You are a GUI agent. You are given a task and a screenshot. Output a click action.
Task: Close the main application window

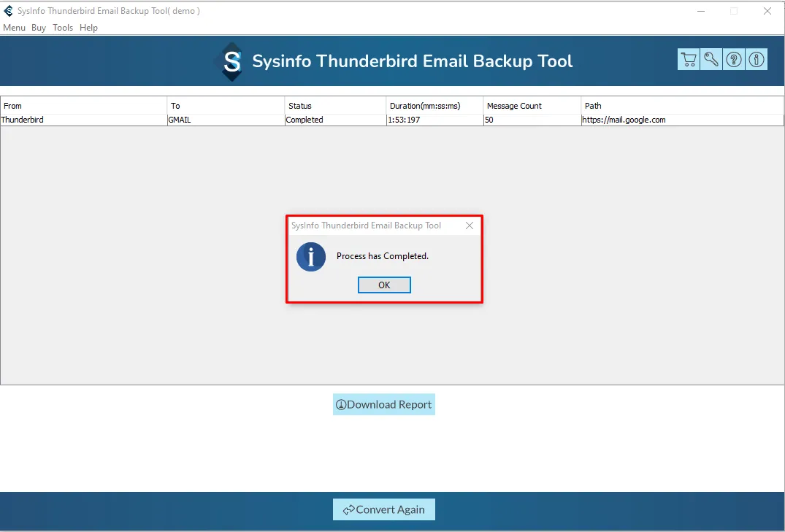767,11
